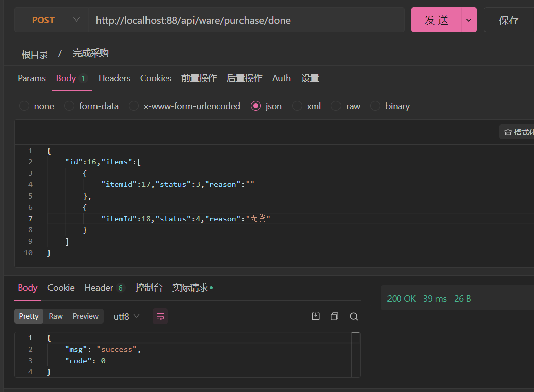Open the 控制台 console tab
The image size is (534, 392).
pyautogui.click(x=149, y=288)
